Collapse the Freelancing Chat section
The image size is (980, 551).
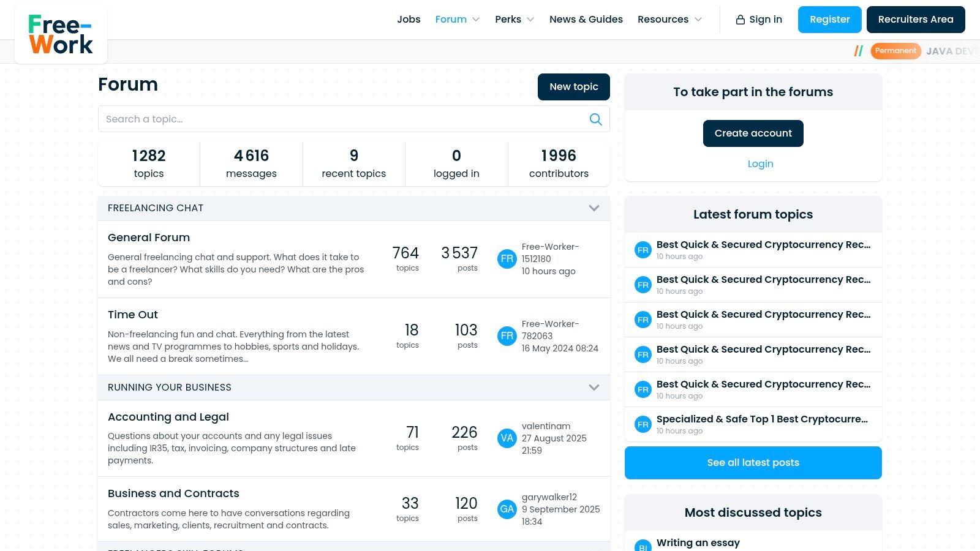594,208
